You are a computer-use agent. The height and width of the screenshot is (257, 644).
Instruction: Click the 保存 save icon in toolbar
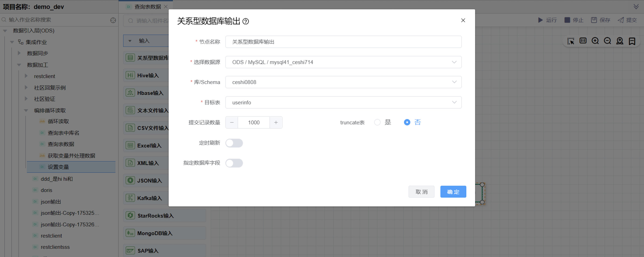594,20
